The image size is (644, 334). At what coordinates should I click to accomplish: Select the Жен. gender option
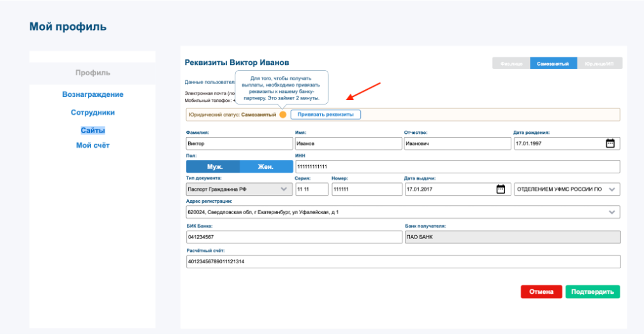[265, 166]
